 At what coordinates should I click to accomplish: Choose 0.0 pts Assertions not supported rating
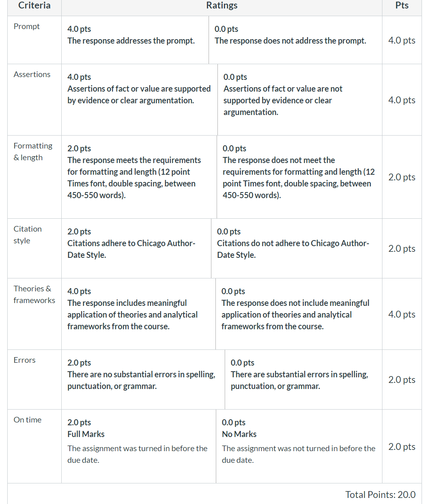300,100
